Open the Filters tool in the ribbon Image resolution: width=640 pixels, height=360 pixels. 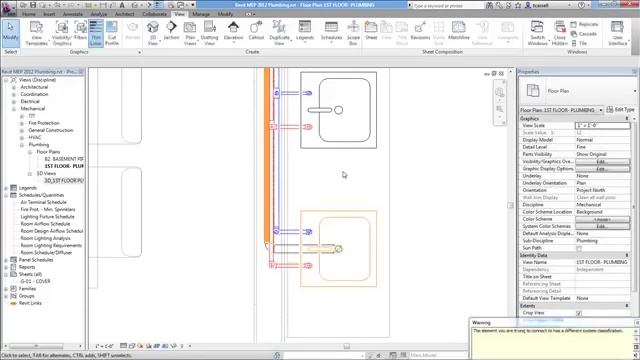point(80,32)
